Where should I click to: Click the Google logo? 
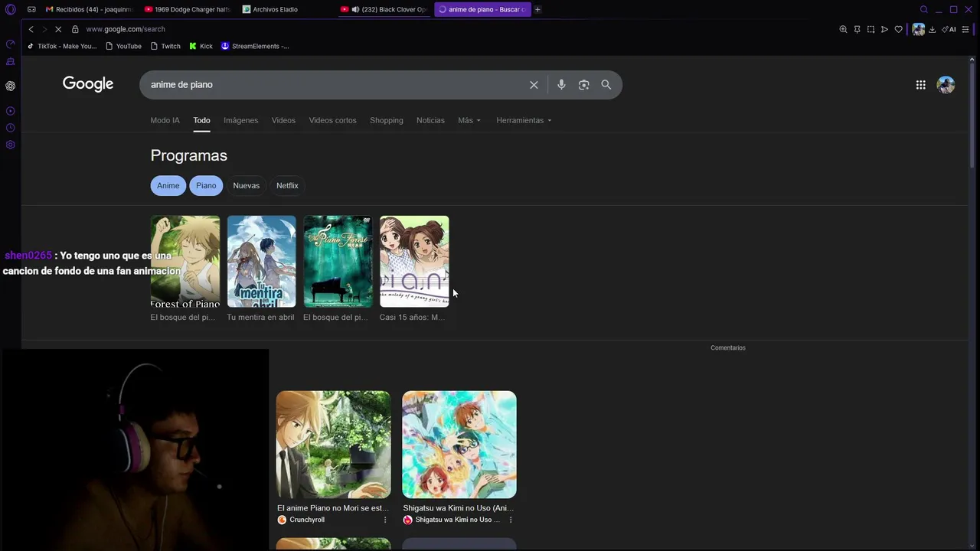pyautogui.click(x=88, y=84)
